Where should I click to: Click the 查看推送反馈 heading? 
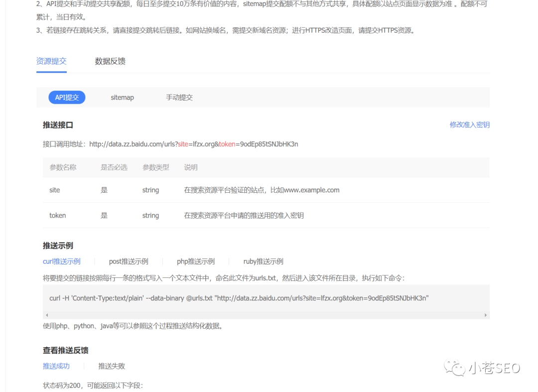tap(66, 350)
